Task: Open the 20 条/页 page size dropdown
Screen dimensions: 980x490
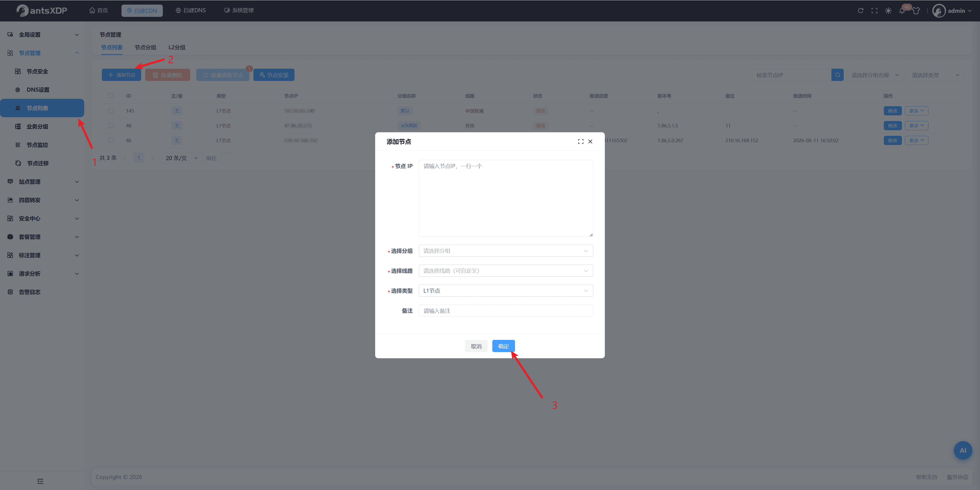Action: pyautogui.click(x=181, y=158)
